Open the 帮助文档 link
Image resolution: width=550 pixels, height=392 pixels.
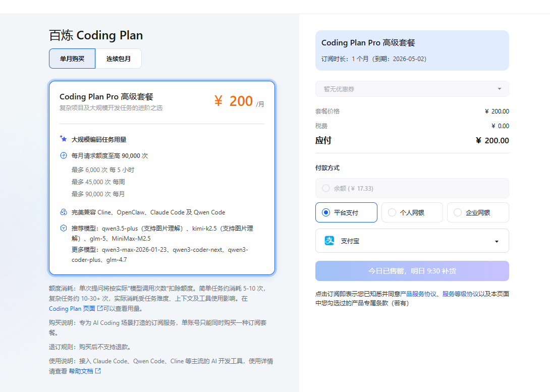(x=81, y=371)
